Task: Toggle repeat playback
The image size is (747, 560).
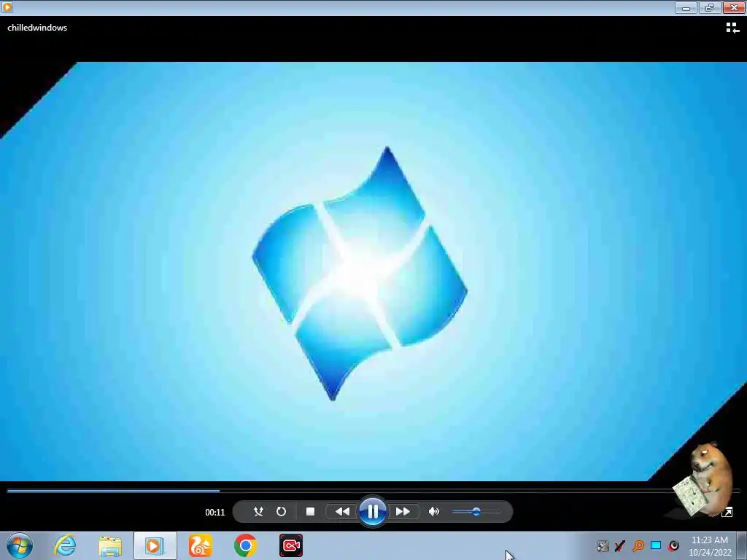Action: (x=281, y=511)
